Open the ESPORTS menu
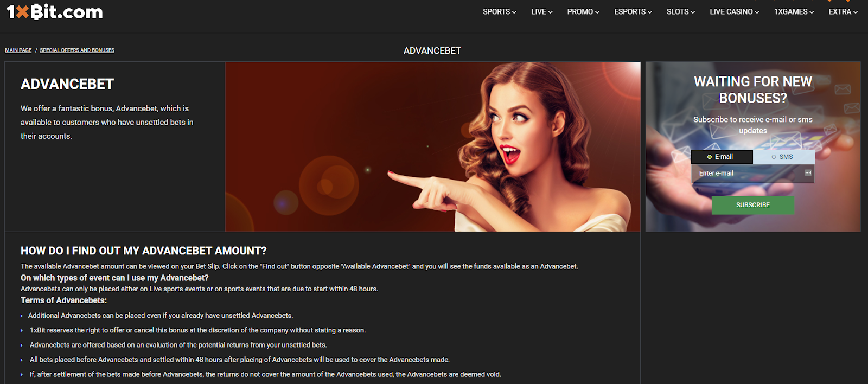Screen dimensions: 868x384 [633, 11]
